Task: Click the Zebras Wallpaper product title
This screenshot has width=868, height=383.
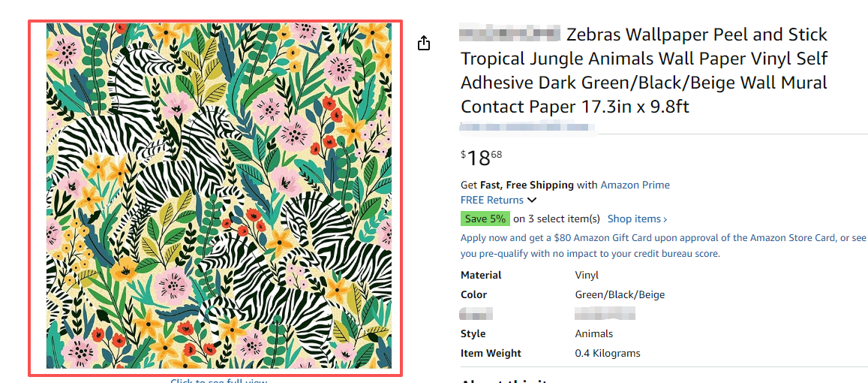Action: click(x=644, y=71)
